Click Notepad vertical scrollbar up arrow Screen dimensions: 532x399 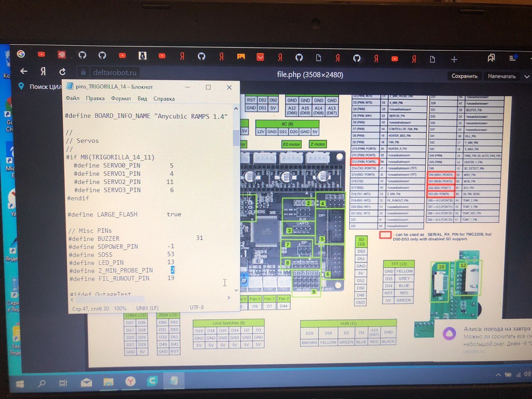[x=236, y=108]
